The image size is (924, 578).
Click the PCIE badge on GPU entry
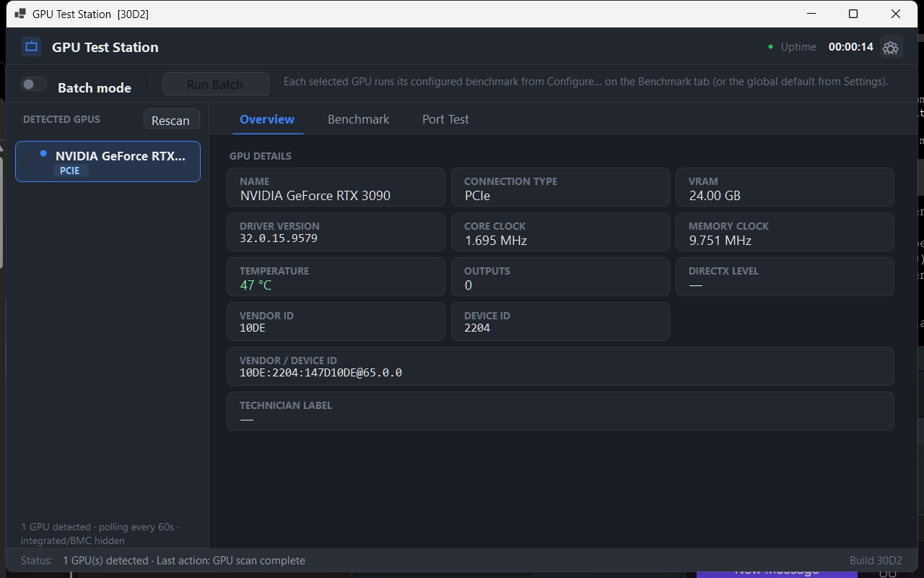coord(69,171)
